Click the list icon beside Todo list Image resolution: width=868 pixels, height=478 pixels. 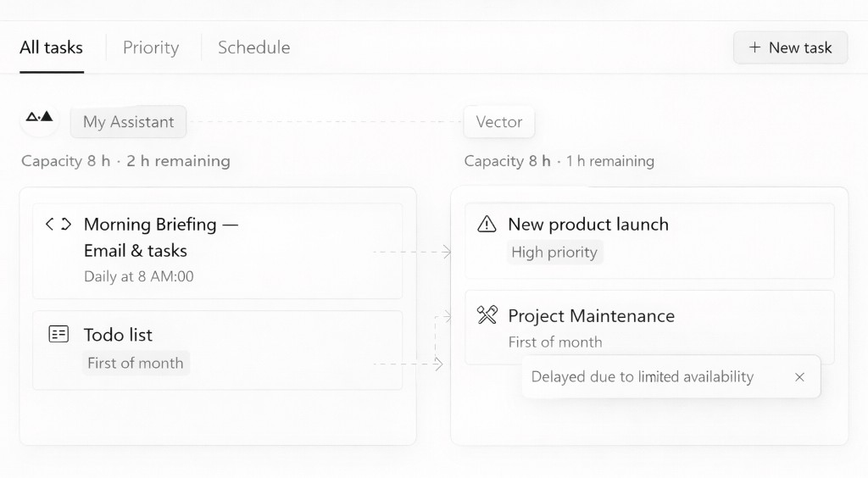(58, 334)
